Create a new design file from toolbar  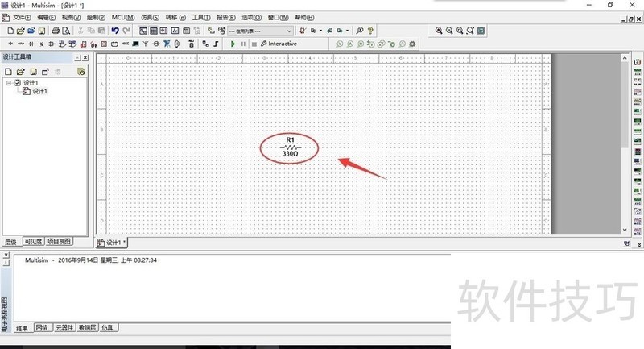point(10,31)
